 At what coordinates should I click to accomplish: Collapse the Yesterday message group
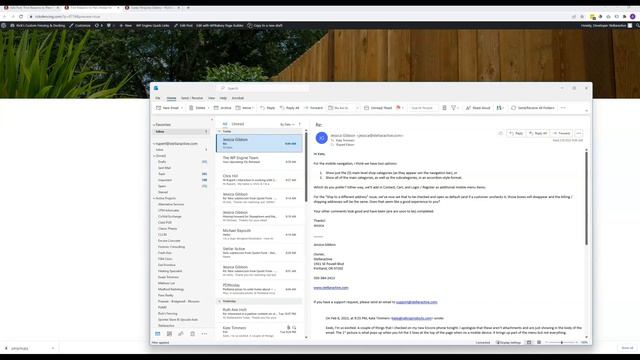(220, 301)
